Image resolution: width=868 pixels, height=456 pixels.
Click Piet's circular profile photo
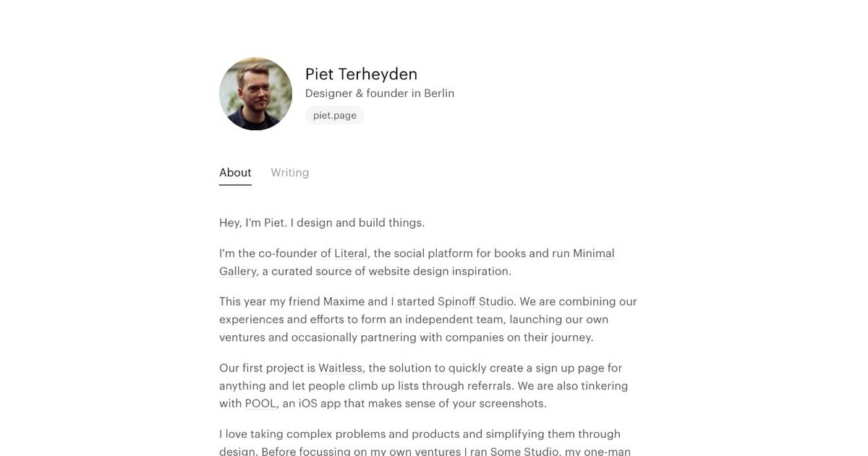click(x=255, y=94)
